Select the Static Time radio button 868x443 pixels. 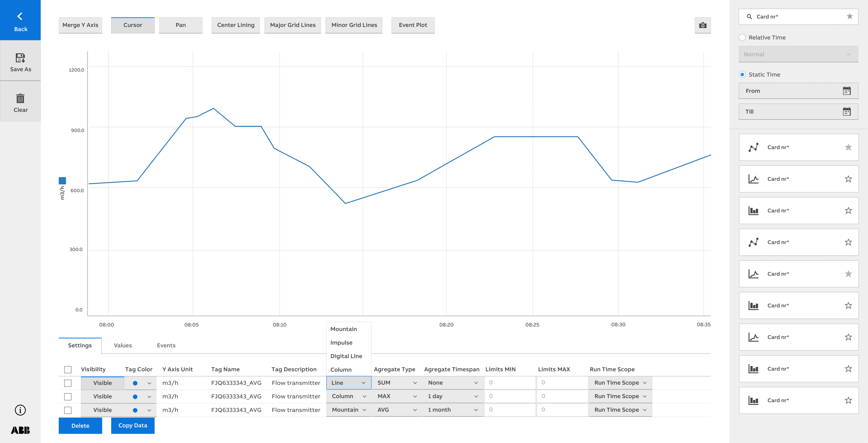click(742, 75)
